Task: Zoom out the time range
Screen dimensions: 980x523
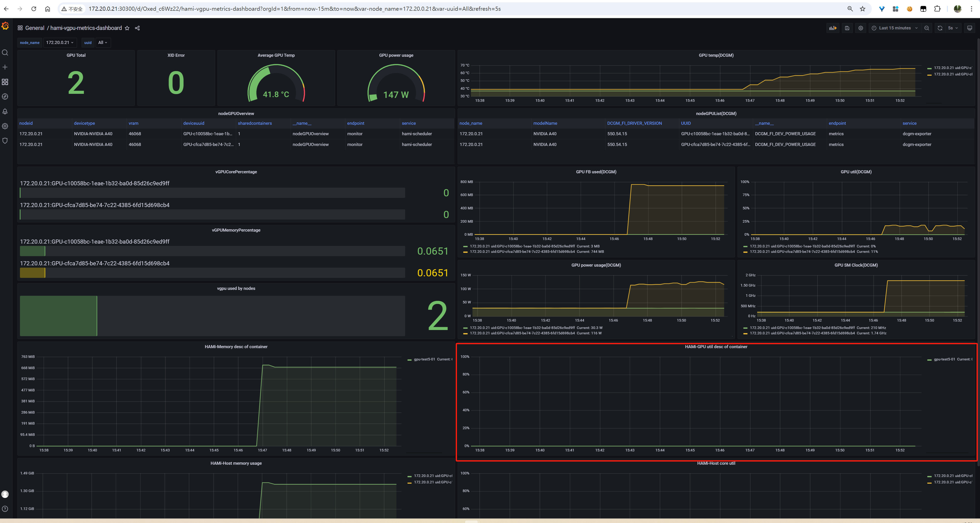Action: 926,28
